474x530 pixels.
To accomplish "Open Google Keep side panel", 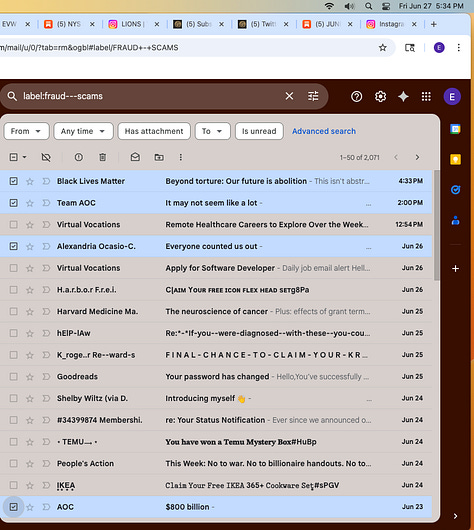I will (x=455, y=159).
